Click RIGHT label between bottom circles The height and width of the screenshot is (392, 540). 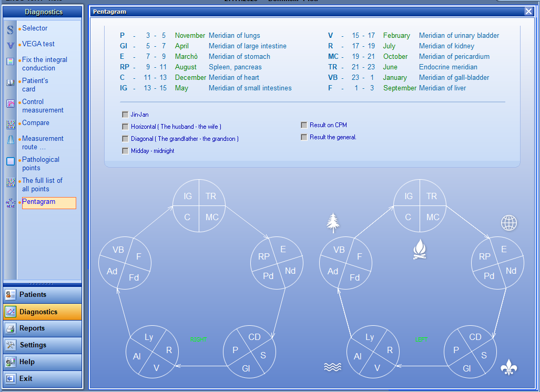198,339
